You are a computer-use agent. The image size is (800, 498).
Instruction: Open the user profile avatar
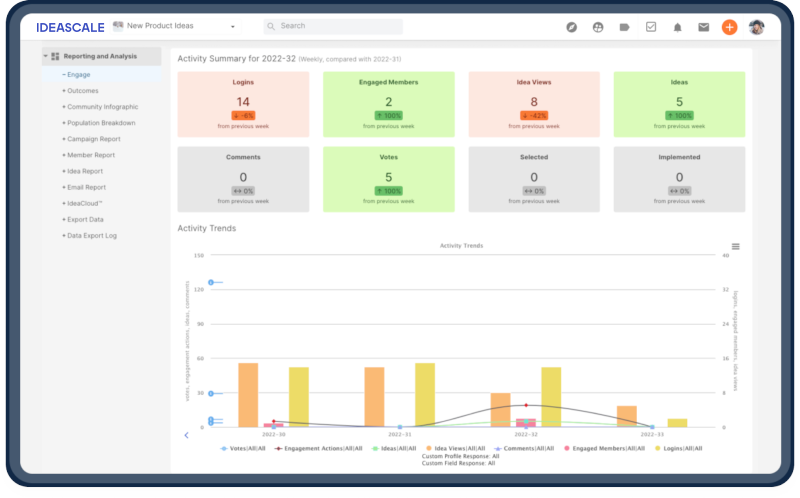click(x=756, y=27)
